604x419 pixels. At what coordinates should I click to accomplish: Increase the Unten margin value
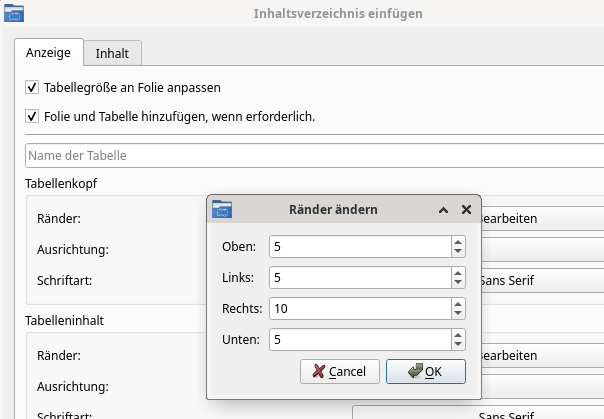tap(458, 335)
